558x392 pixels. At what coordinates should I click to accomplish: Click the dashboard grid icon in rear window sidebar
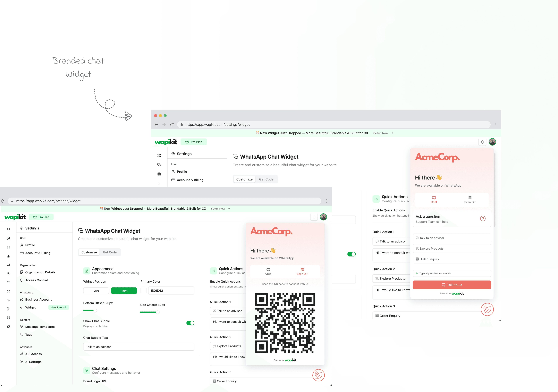click(159, 156)
